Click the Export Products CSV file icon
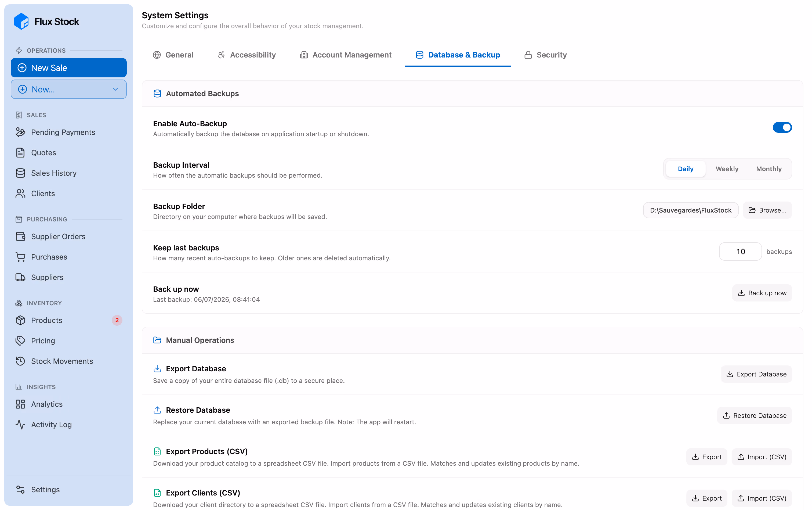Screen dimensions: 812x510 pos(157,451)
